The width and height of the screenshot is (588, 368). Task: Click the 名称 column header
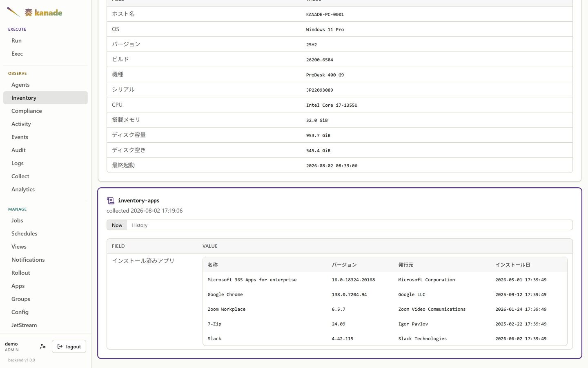point(213,265)
